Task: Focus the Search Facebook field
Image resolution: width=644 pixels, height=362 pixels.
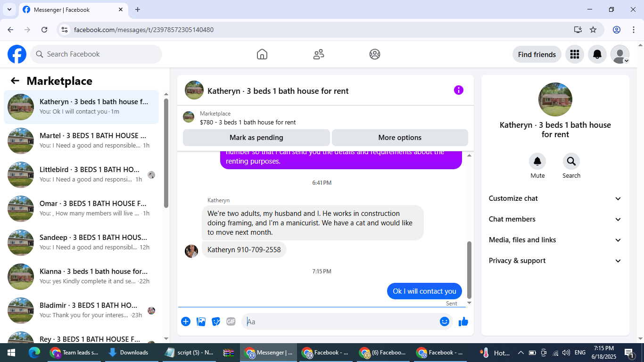Action: click(x=96, y=54)
